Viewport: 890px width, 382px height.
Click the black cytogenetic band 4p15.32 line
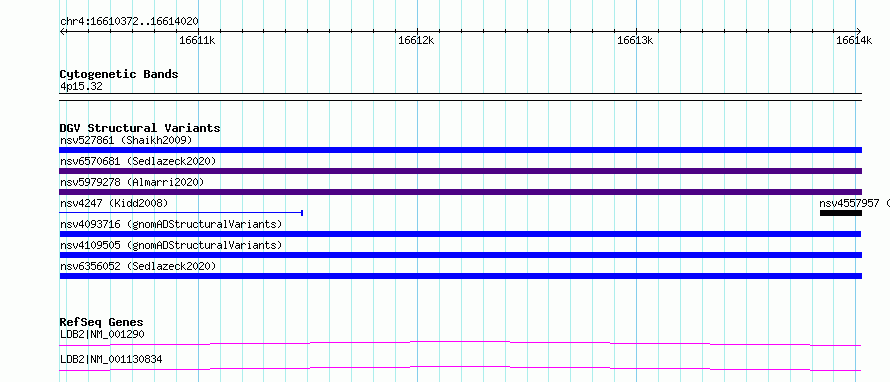click(x=461, y=97)
